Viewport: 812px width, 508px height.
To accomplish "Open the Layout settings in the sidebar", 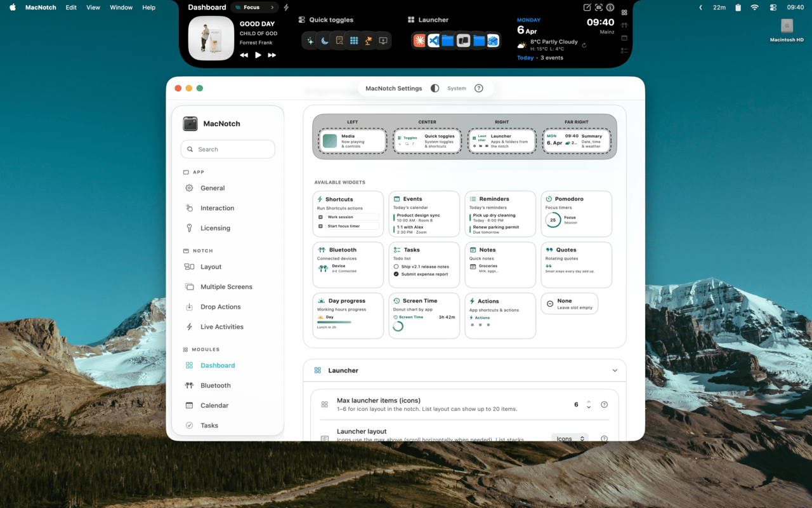I will click(x=211, y=267).
